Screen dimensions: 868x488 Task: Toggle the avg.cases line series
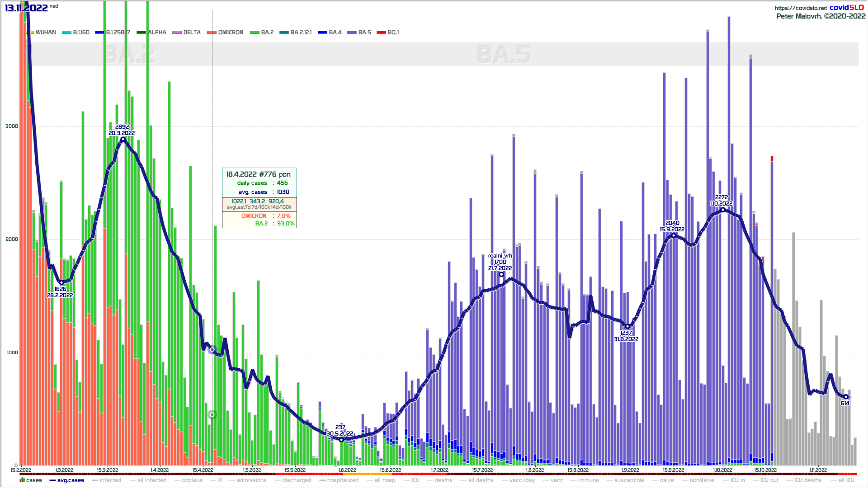coord(66,480)
